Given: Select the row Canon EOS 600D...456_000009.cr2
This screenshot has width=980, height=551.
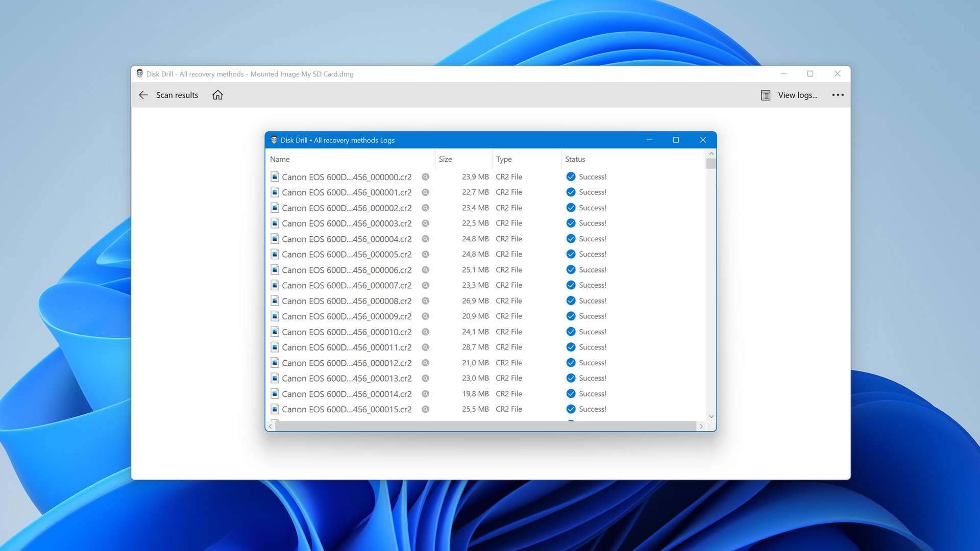Looking at the screenshot, I should tap(485, 316).
